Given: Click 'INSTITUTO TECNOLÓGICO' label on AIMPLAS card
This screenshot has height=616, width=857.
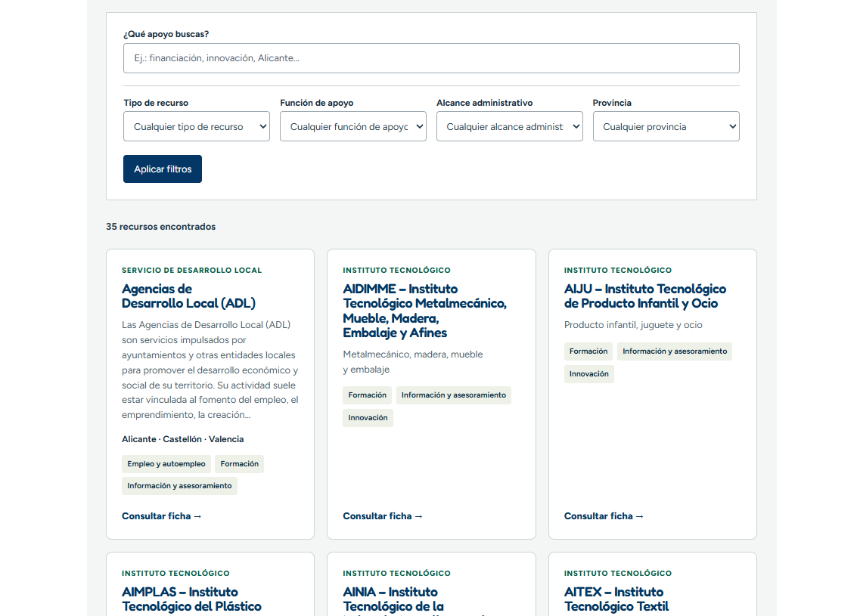Looking at the screenshot, I should (175, 574).
